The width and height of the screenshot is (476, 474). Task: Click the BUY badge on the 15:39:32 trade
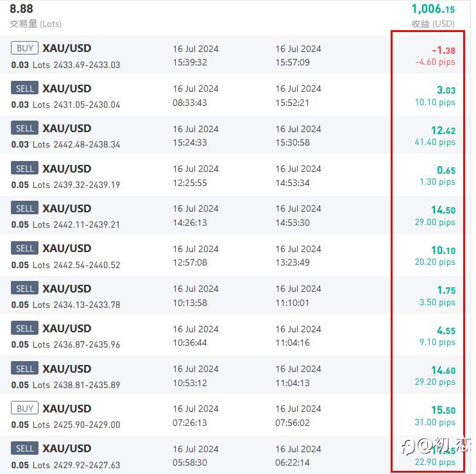(24, 48)
